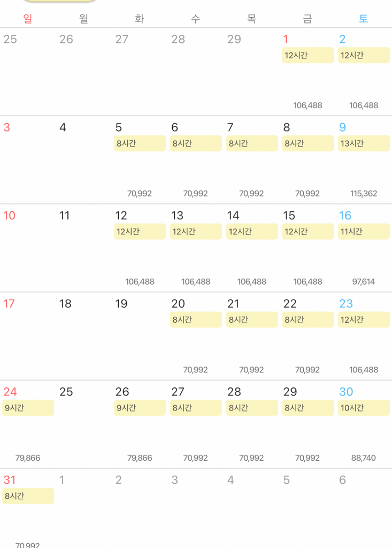Click the 9시간 shift on Sunday 24

[x=28, y=408]
